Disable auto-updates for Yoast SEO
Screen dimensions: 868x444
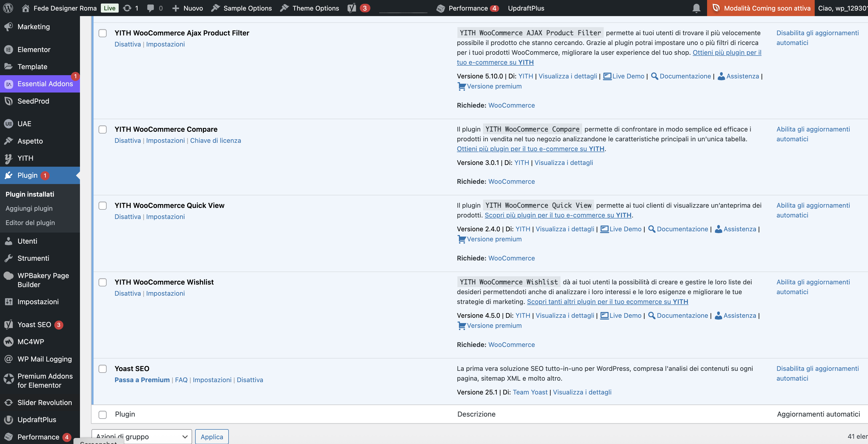tap(817, 373)
